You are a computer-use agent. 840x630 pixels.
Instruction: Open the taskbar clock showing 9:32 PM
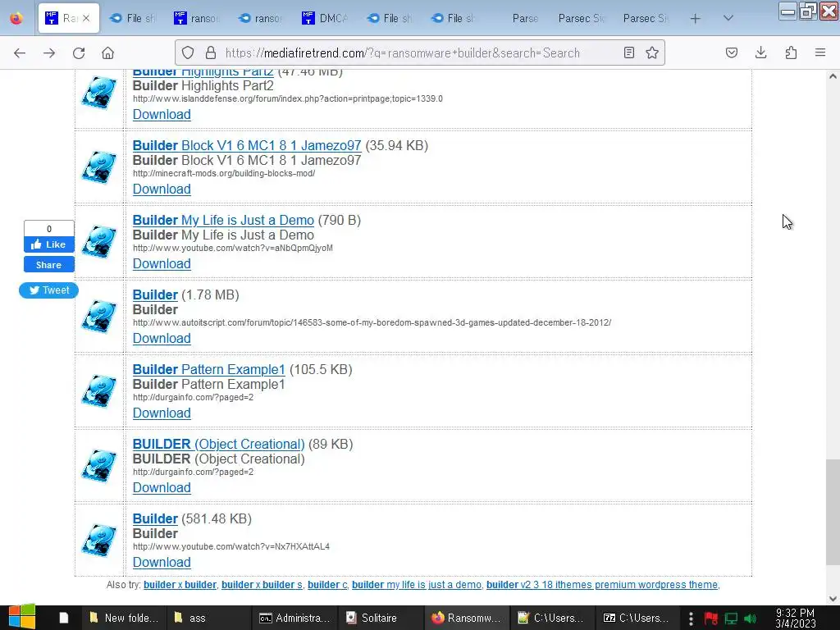pyautogui.click(x=795, y=619)
